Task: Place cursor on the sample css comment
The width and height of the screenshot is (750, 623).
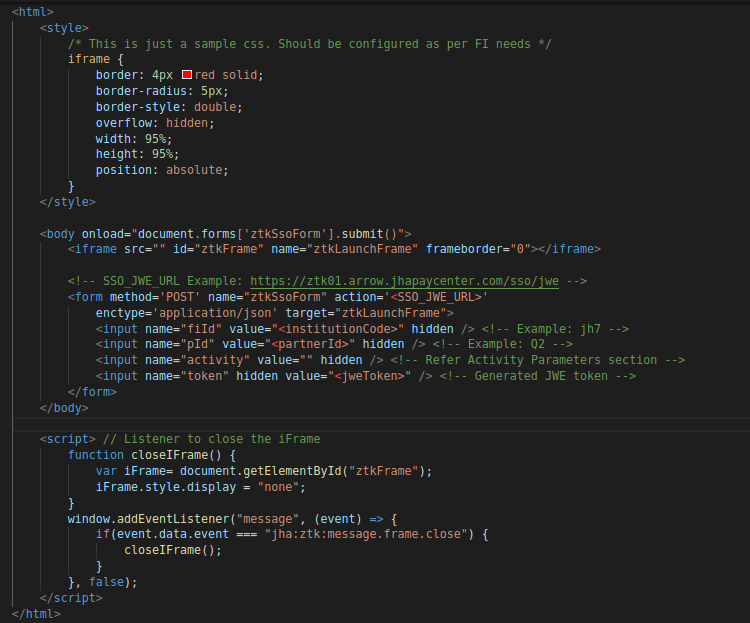Action: (x=309, y=44)
